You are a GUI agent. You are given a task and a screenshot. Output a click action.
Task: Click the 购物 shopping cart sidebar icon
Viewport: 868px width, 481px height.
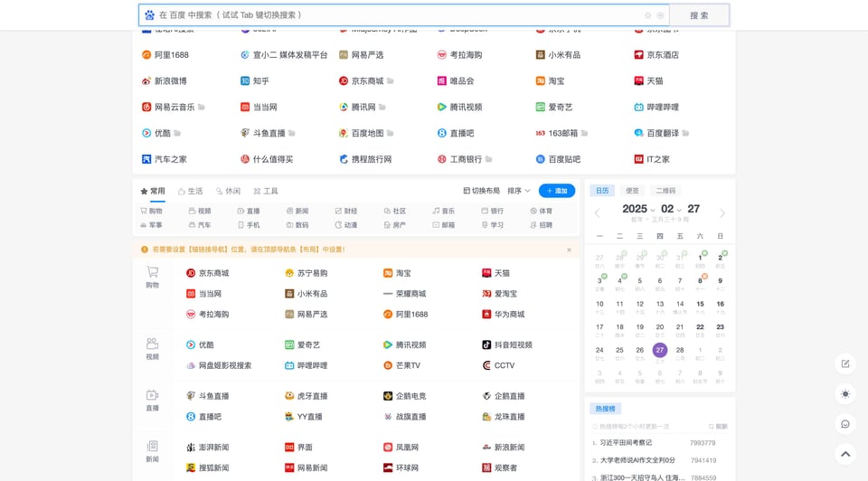tap(152, 272)
